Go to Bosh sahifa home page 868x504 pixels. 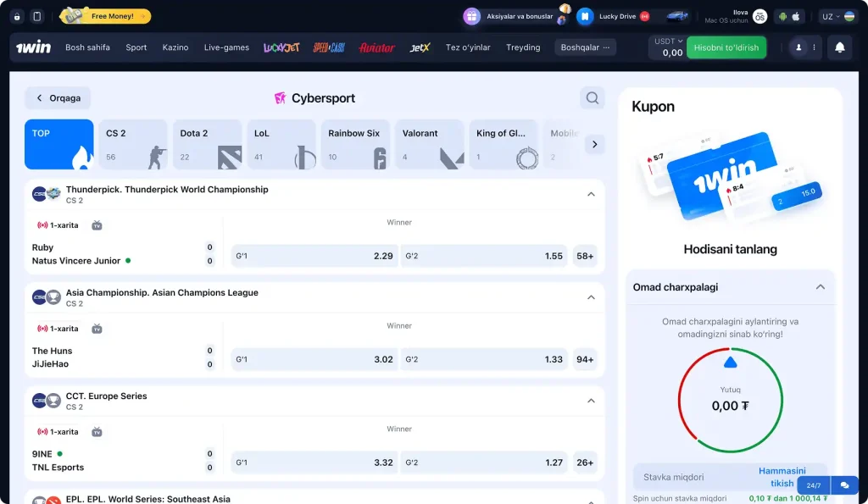pos(87,47)
